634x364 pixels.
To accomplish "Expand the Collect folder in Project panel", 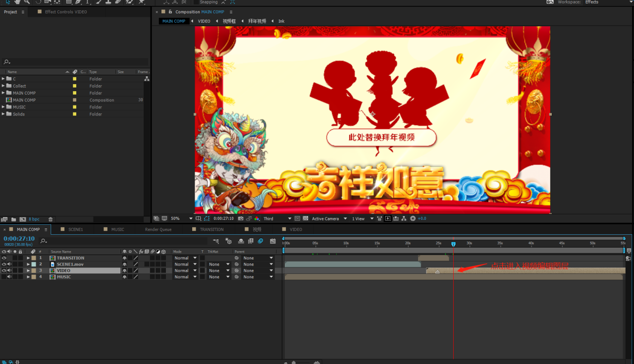I will [x=3, y=86].
